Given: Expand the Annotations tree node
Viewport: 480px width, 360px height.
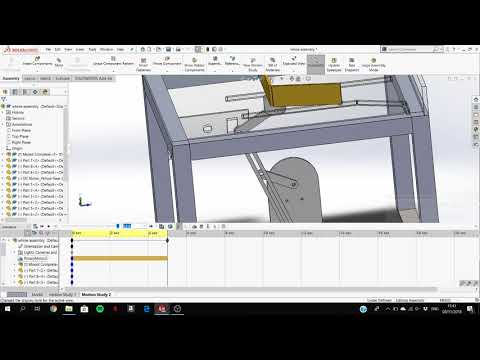Looking at the screenshot, I should (3, 124).
